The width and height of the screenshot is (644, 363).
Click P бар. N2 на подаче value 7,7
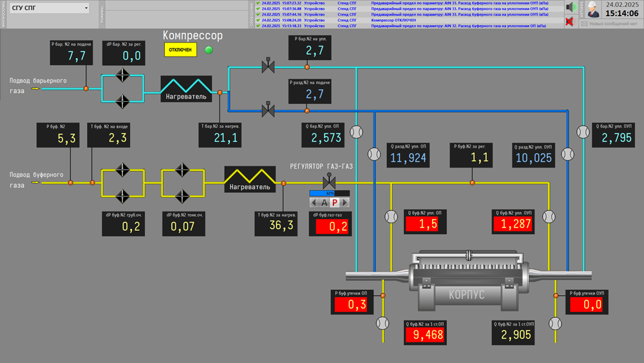point(77,56)
